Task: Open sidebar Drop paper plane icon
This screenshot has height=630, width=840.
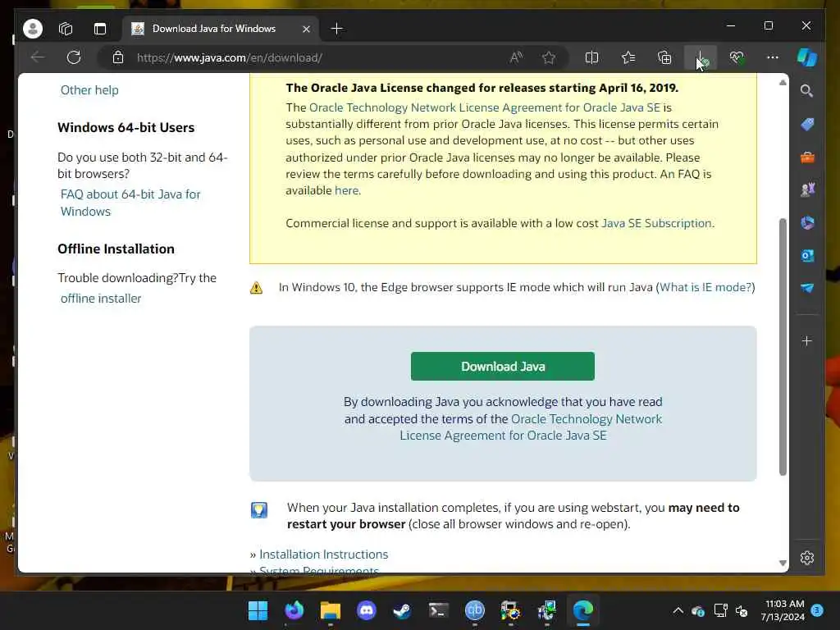Action: click(x=807, y=288)
